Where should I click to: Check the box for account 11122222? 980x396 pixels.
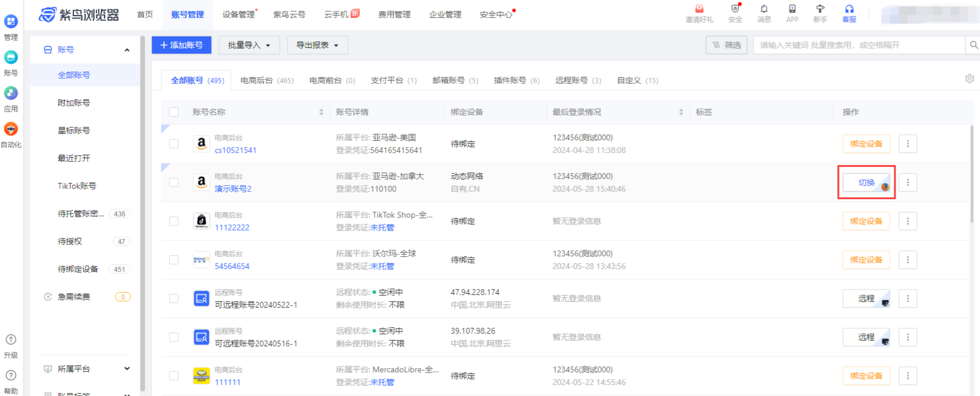click(x=174, y=221)
